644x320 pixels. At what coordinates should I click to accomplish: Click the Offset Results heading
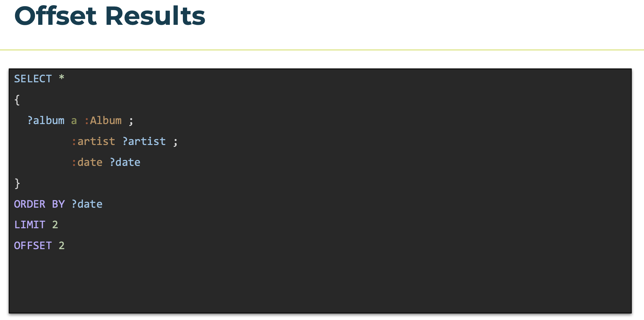pos(110,16)
